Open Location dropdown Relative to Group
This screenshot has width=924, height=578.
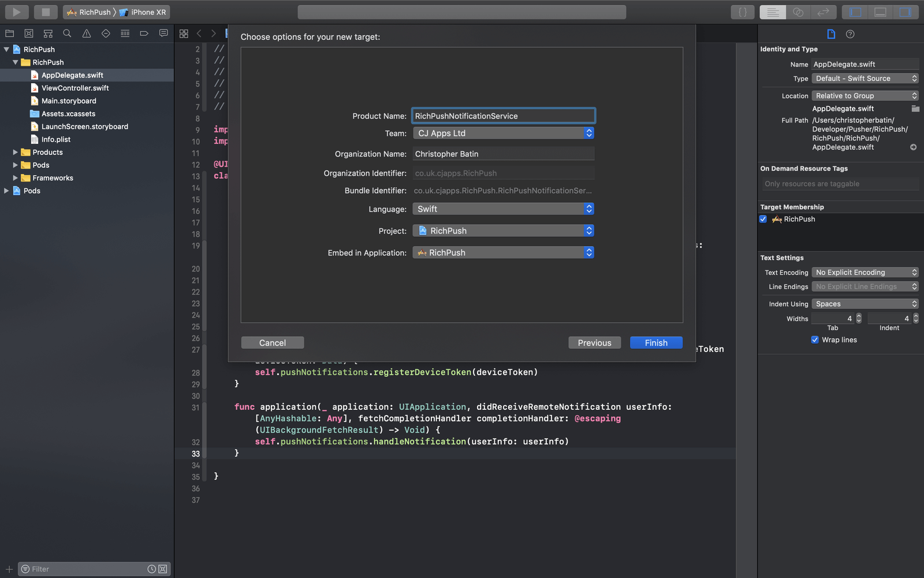coord(865,96)
